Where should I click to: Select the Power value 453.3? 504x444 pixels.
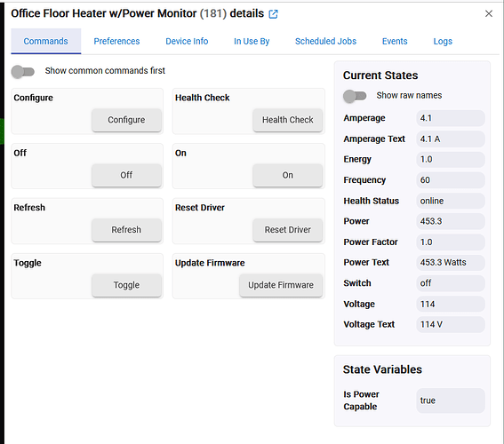point(451,221)
